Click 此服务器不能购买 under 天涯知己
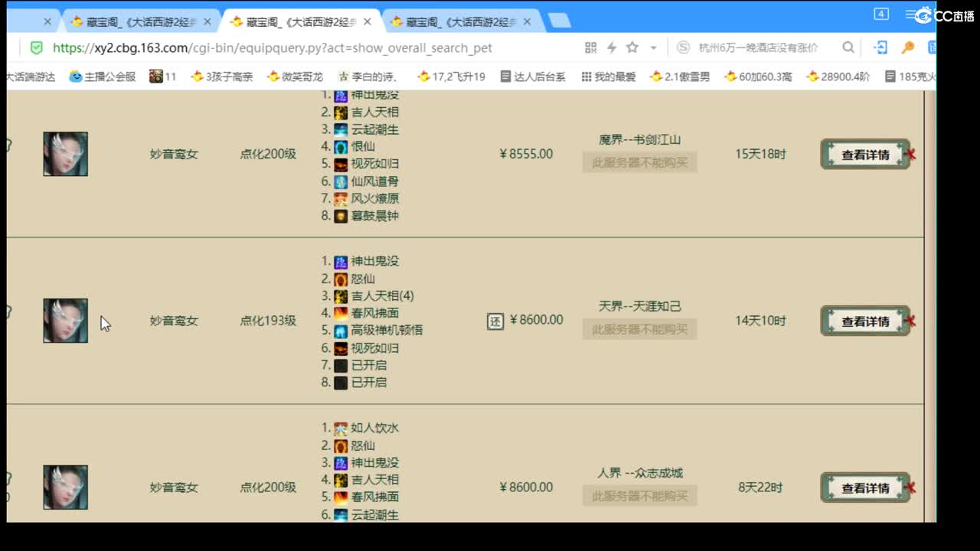The width and height of the screenshot is (980, 551). (x=639, y=329)
